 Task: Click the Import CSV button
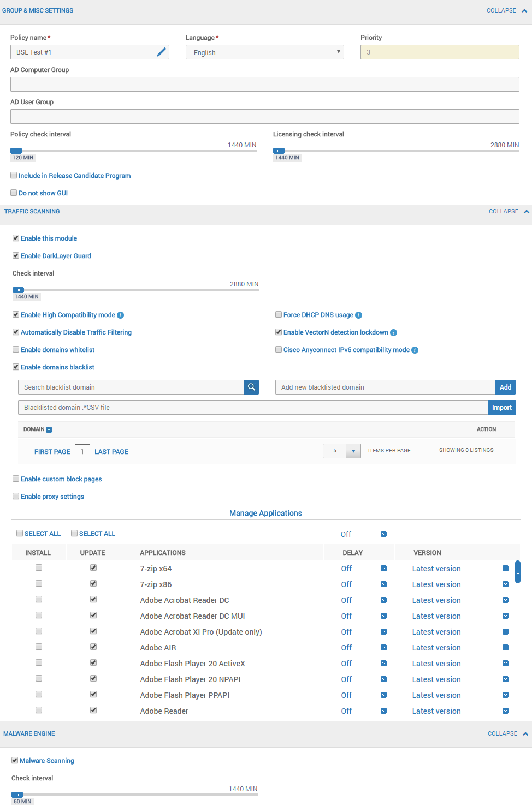pyautogui.click(x=501, y=408)
